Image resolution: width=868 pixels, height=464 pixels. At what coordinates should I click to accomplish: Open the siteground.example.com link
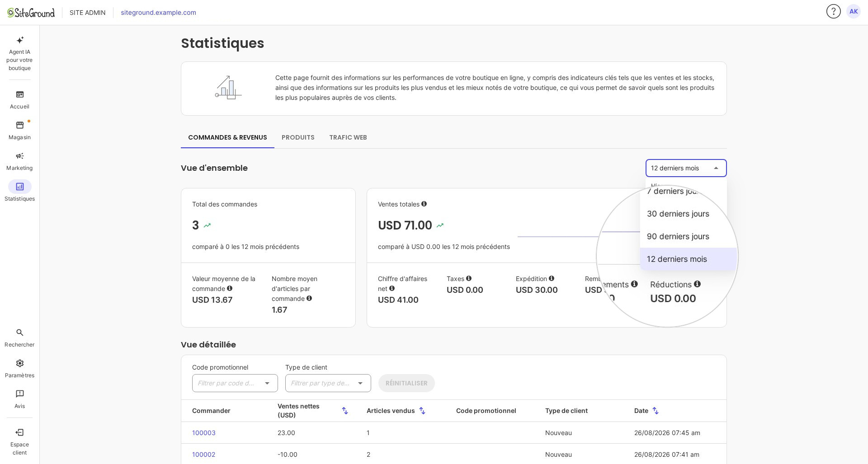click(158, 13)
